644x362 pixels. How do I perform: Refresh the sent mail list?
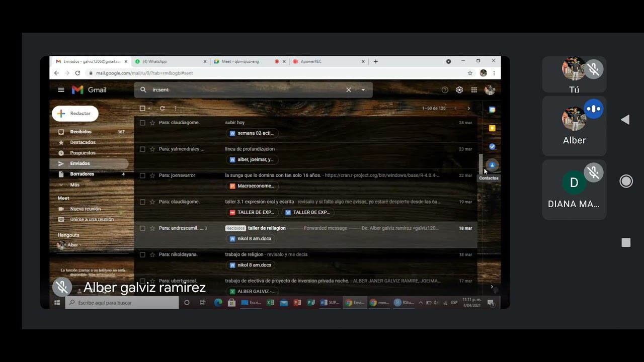(x=162, y=108)
